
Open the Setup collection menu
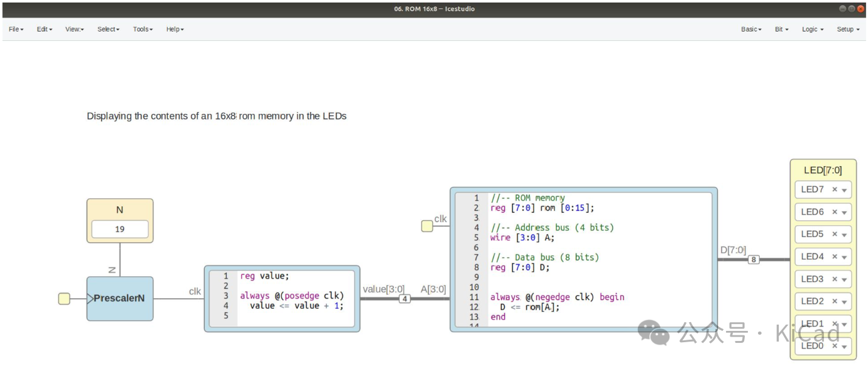[x=847, y=29]
